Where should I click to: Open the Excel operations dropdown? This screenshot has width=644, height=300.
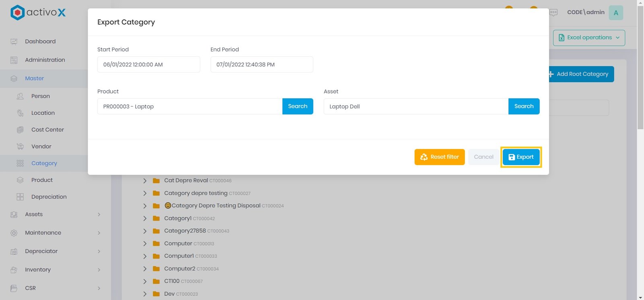(589, 37)
